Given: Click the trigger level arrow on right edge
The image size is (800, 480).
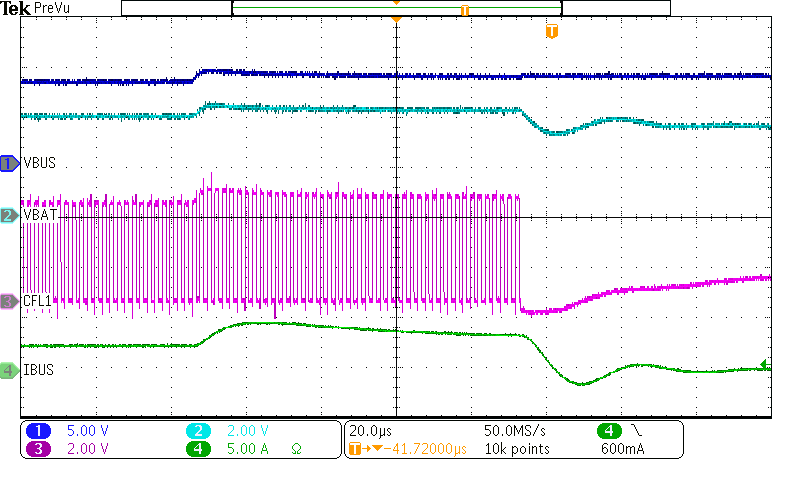Looking at the screenshot, I should point(766,365).
